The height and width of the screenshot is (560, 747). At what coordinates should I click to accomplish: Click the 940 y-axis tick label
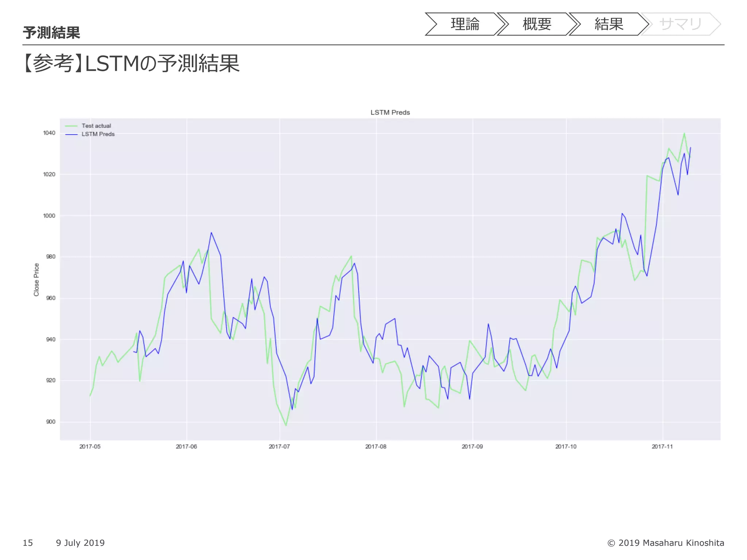click(51, 339)
